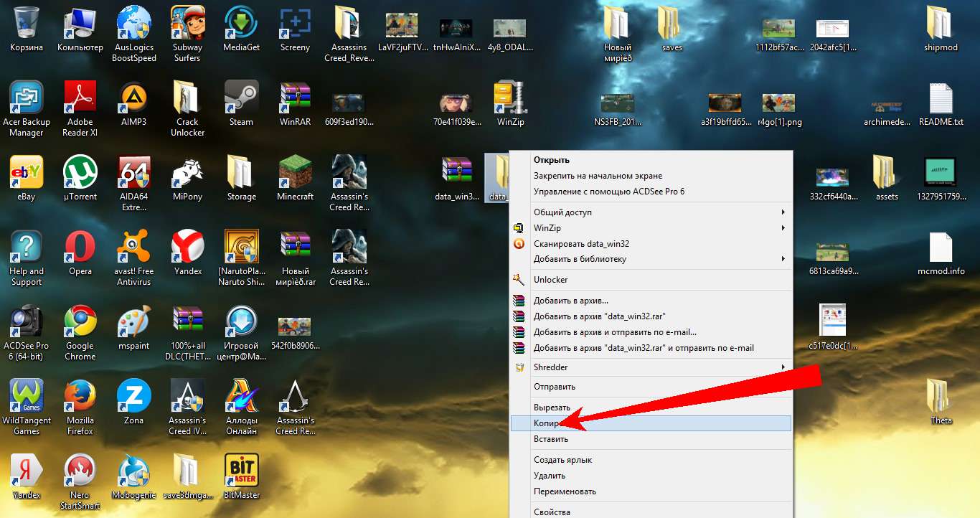This screenshot has height=518, width=980.
Task: Select the Steam shortcut icon
Action: click(242, 98)
